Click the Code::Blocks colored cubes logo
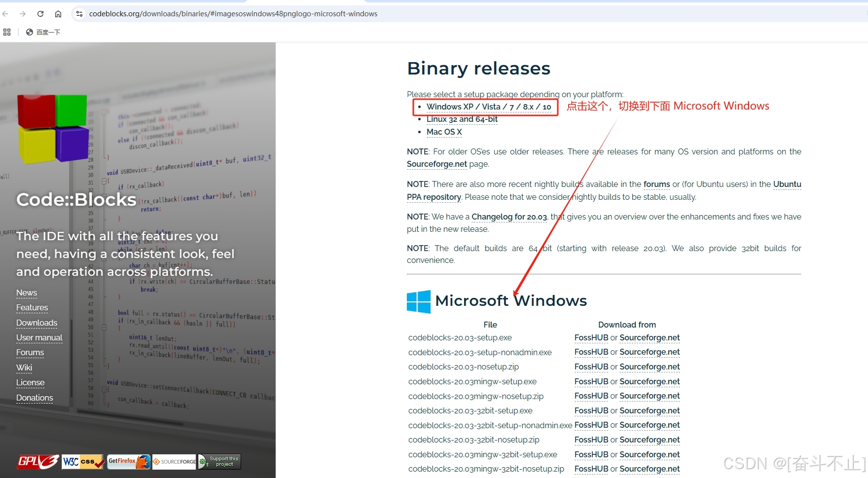868x478 pixels. point(53,129)
